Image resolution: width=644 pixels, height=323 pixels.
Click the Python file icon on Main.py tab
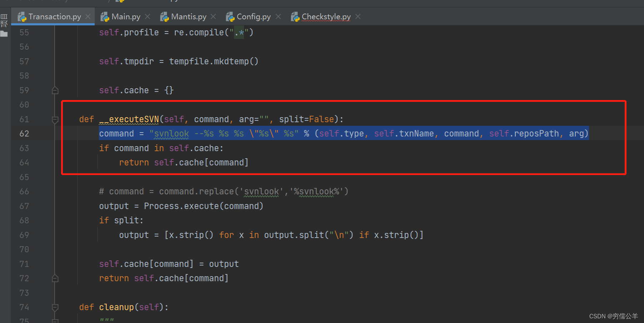[105, 17]
